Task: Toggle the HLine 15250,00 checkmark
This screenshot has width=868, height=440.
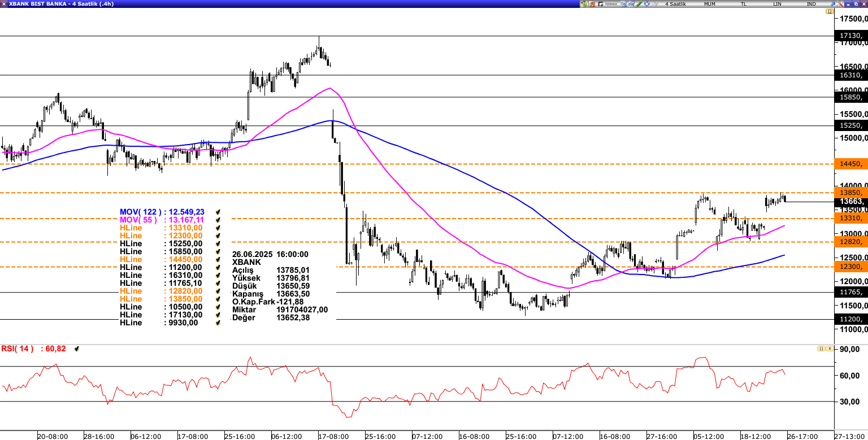Action: [x=218, y=243]
